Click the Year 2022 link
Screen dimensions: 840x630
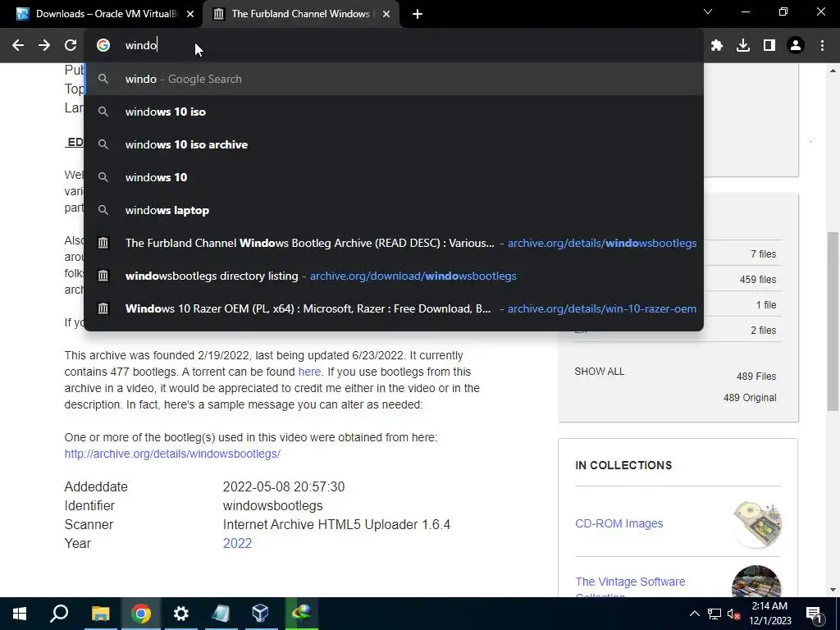[x=237, y=543]
